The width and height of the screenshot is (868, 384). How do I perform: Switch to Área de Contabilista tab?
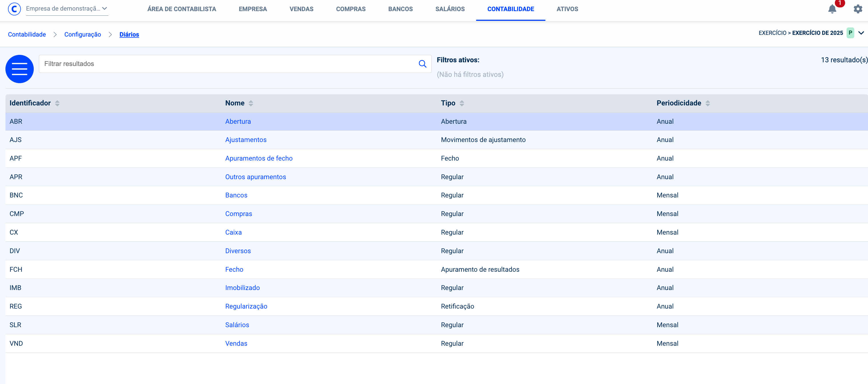pyautogui.click(x=182, y=9)
